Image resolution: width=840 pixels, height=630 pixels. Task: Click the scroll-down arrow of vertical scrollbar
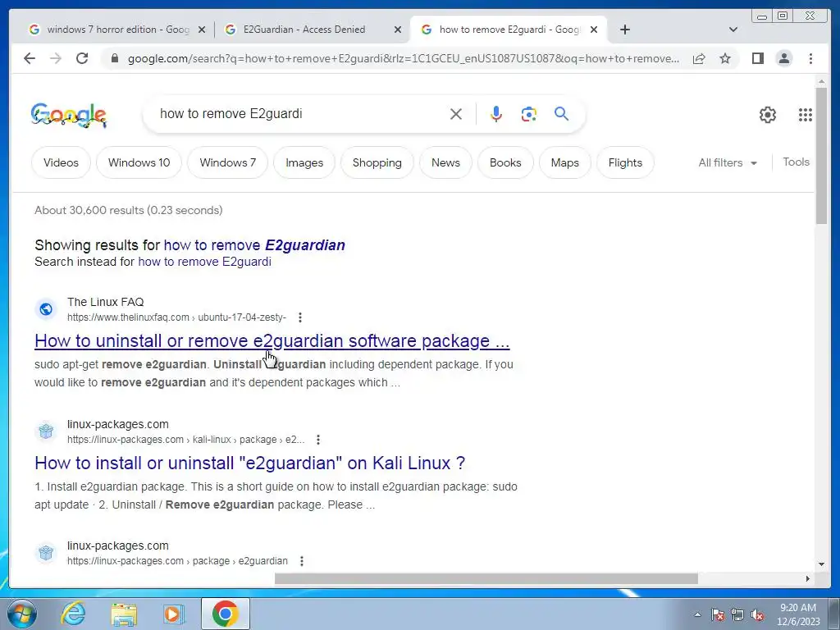821,564
